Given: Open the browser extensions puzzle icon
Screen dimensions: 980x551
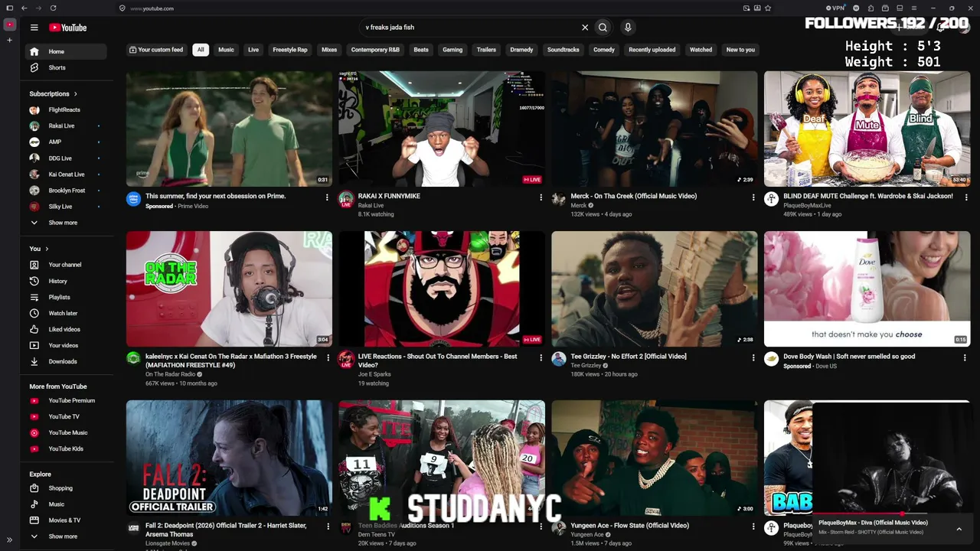Looking at the screenshot, I should click(x=871, y=8).
